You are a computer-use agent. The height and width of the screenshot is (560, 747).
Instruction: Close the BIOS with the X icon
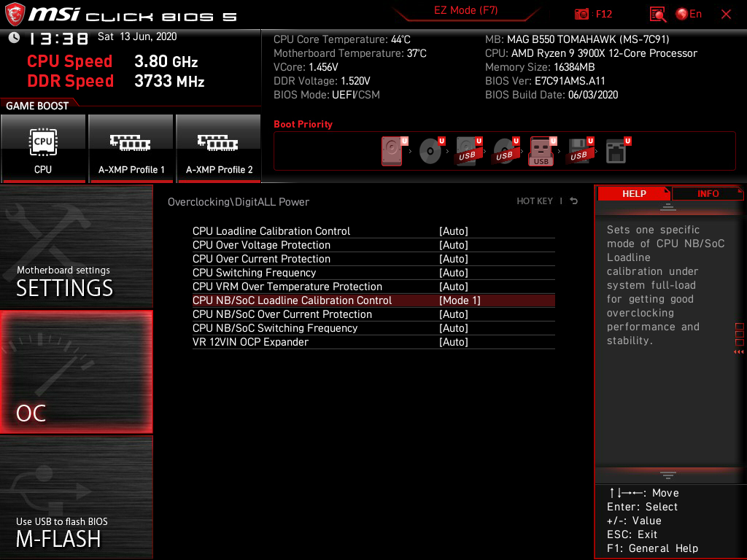(x=726, y=15)
